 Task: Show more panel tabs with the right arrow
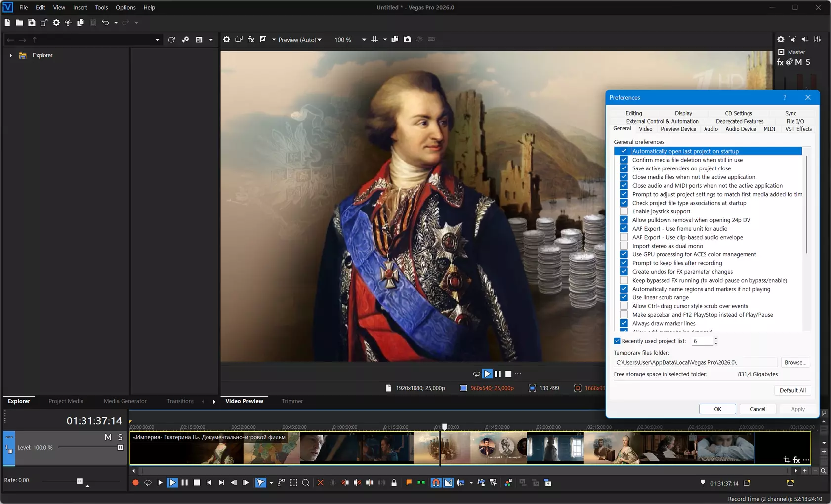coord(214,401)
